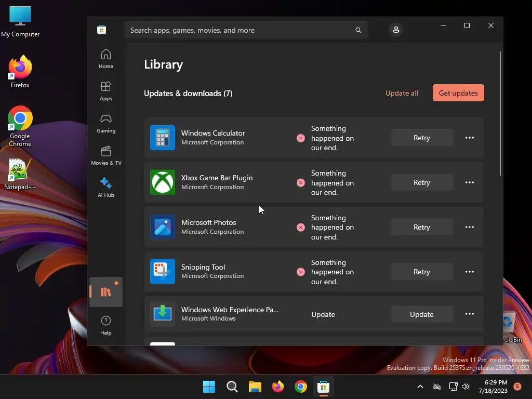532x399 pixels.
Task: Click the Snipping Tool app icon
Action: click(163, 271)
